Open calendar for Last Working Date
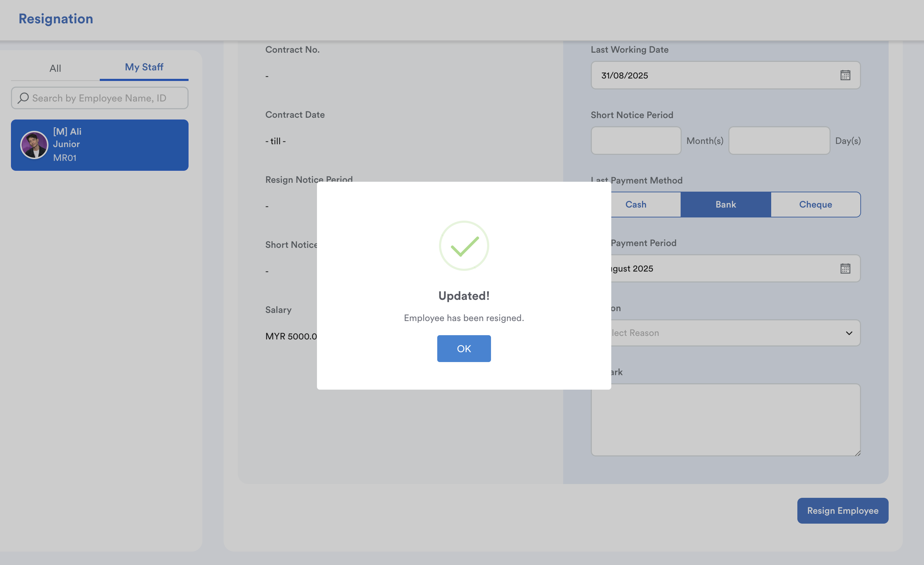 [x=845, y=75]
